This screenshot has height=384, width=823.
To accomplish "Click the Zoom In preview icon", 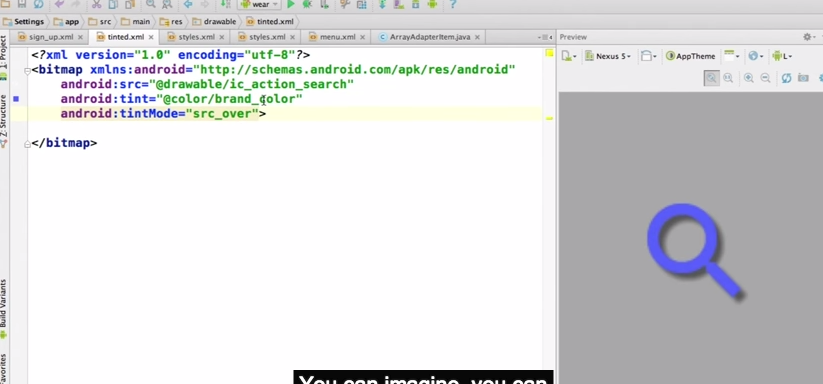I will coord(749,78).
